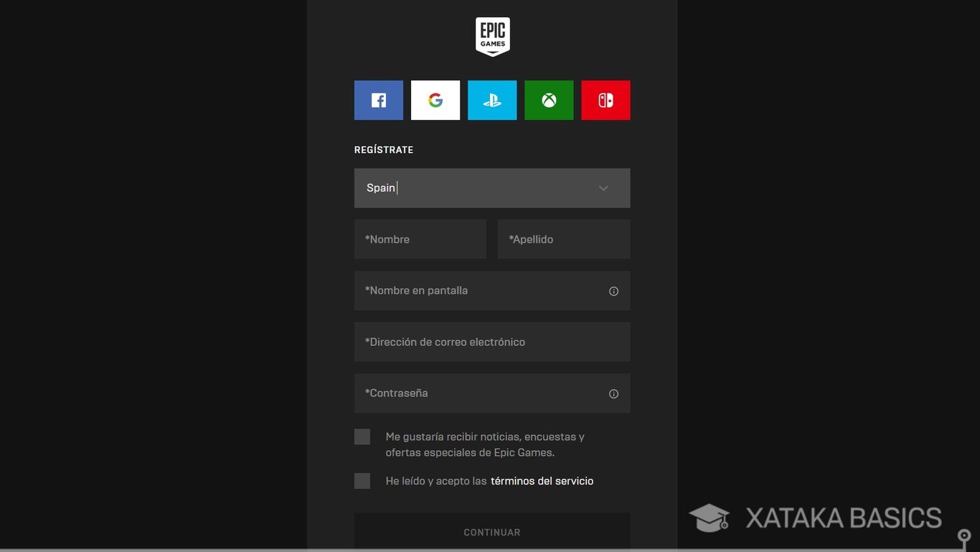This screenshot has height=552, width=980.
Task: Show info for Nombre en pantalla
Action: (x=613, y=291)
